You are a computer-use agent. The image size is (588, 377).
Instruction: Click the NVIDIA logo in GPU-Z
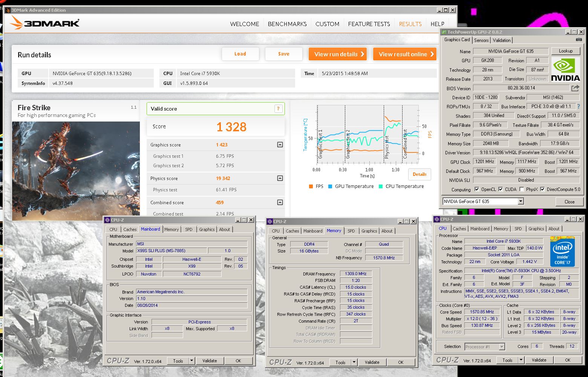tap(565, 69)
